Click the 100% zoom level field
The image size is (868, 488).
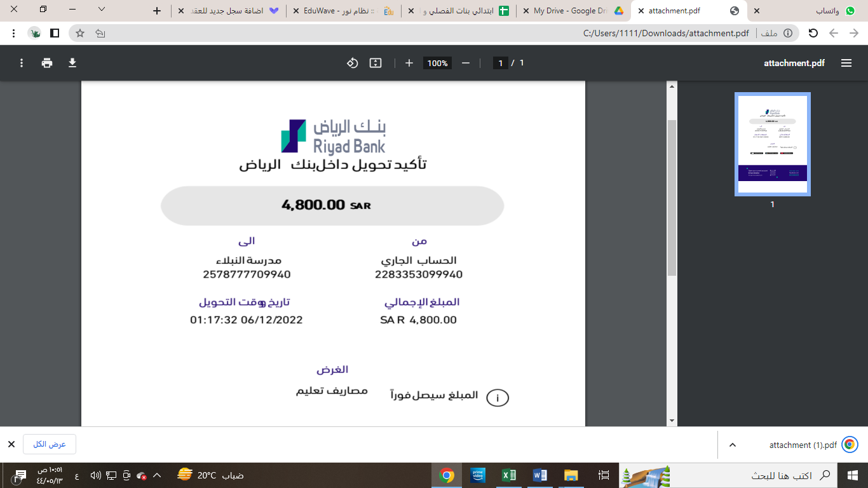click(x=437, y=63)
